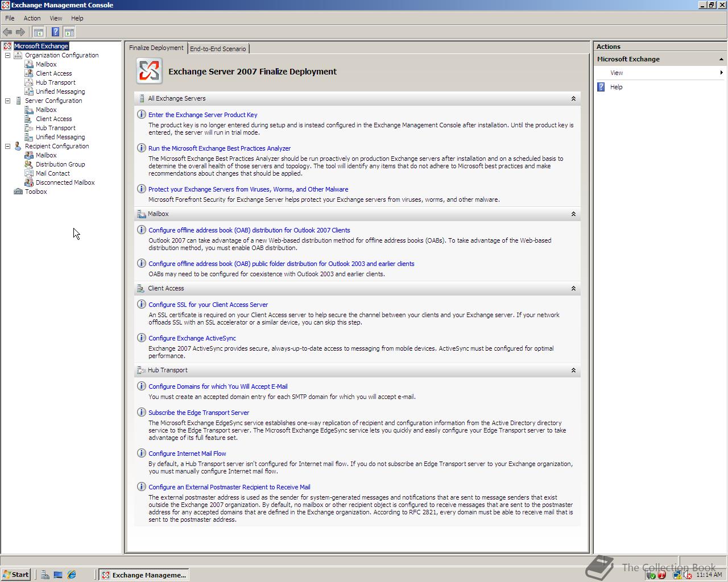Select the Microsoft Exchange root node
The height and width of the screenshot is (582, 728).
(41, 46)
